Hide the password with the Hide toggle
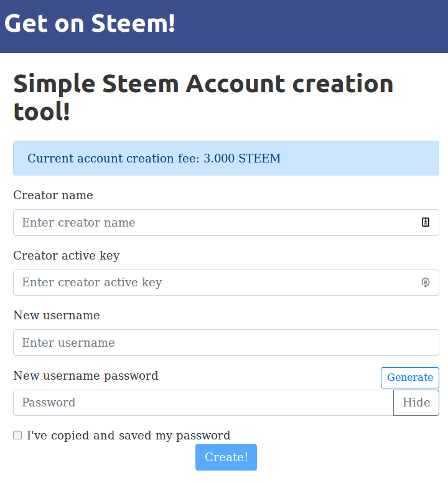The height and width of the screenshot is (483, 448). point(416,403)
